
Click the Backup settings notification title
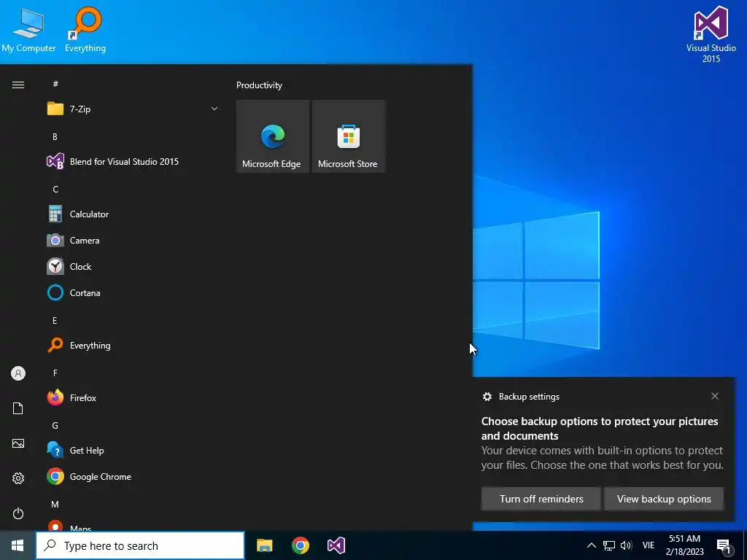pyautogui.click(x=529, y=397)
